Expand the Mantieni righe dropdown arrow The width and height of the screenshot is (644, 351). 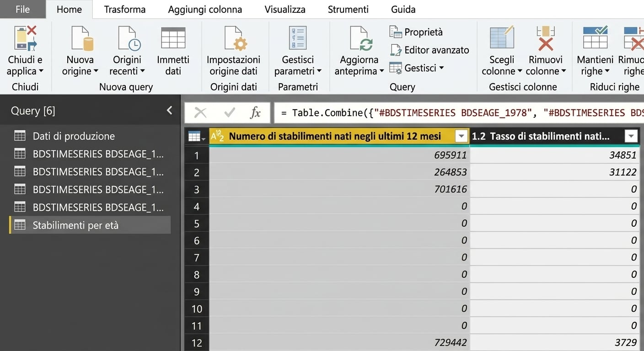(x=607, y=71)
